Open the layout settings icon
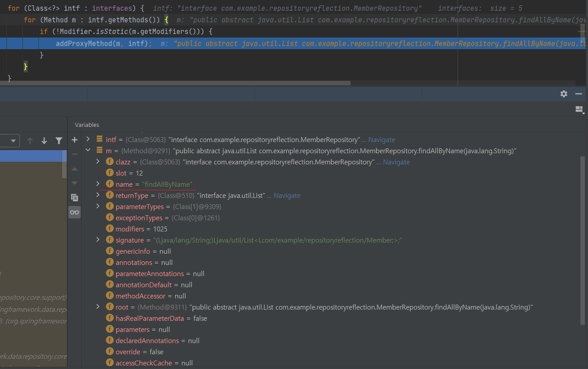Viewport: 588px width, 369px height. [580, 109]
